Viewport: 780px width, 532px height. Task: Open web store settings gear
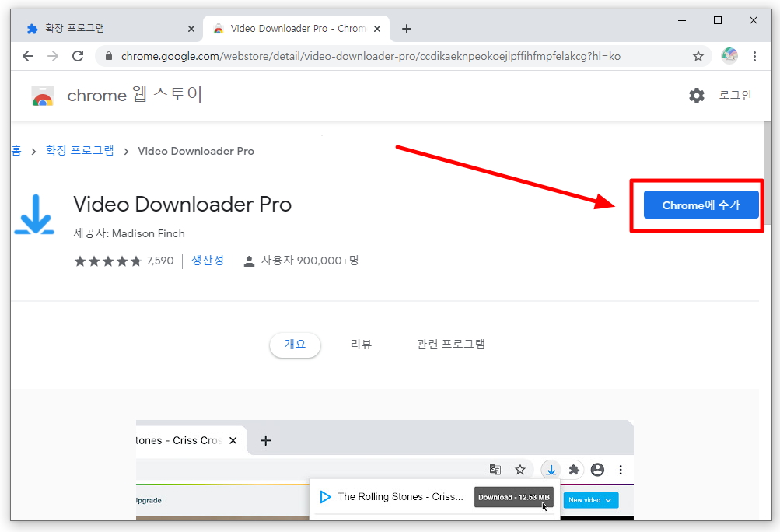pos(697,96)
